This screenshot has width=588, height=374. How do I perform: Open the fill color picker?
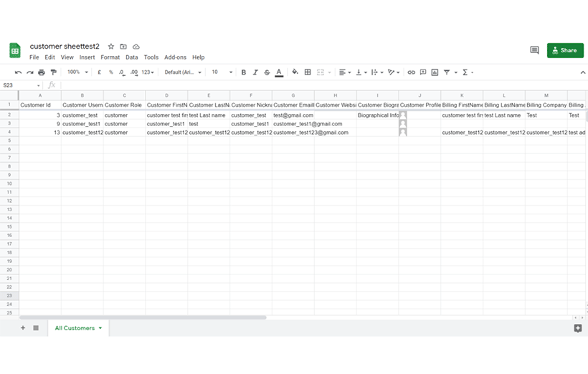295,72
